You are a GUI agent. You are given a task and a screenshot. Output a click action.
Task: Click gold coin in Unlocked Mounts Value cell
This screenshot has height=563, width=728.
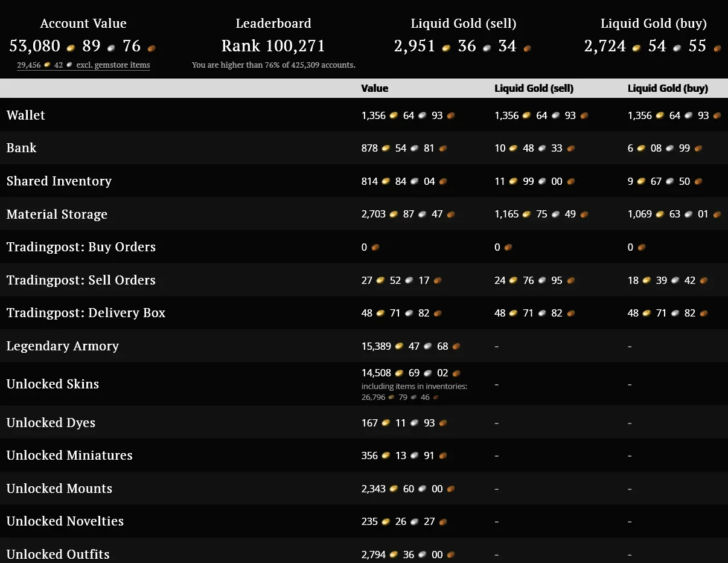coord(394,489)
